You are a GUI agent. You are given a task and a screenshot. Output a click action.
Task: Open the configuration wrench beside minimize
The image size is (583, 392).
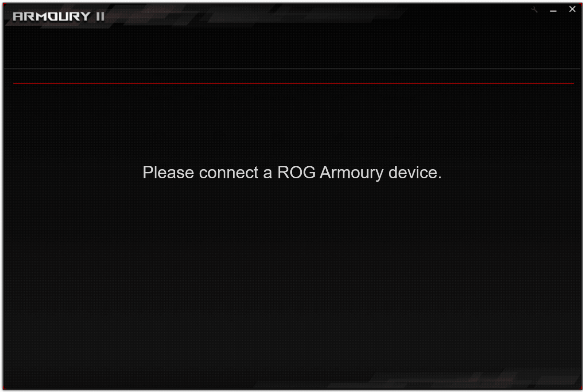point(534,10)
